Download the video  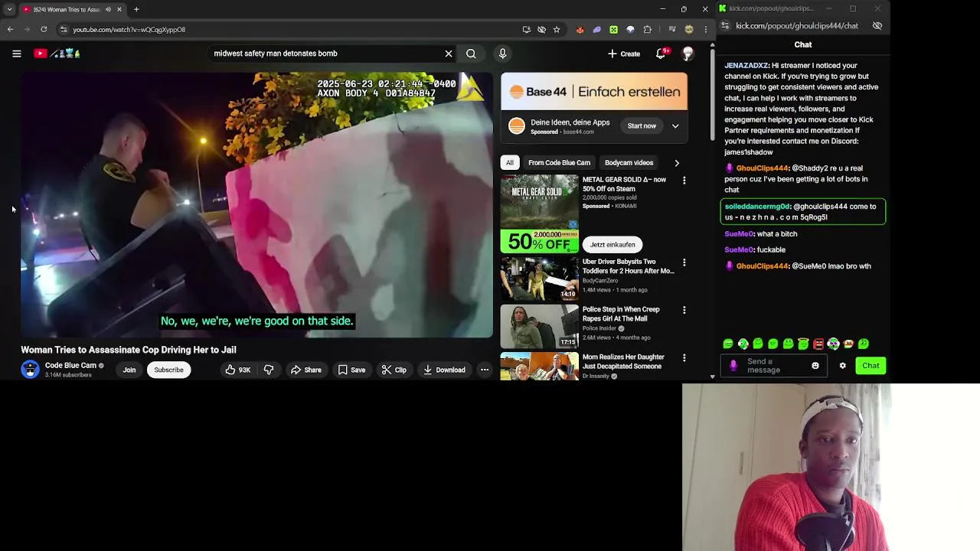pyautogui.click(x=444, y=370)
